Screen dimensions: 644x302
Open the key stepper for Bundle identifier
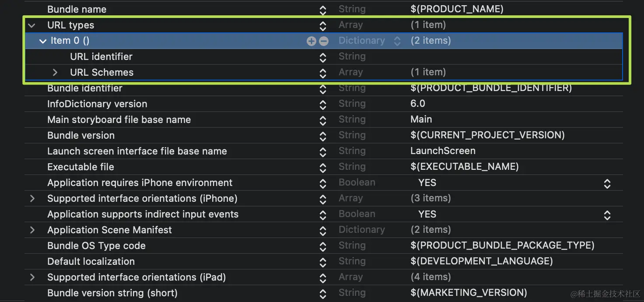323,88
